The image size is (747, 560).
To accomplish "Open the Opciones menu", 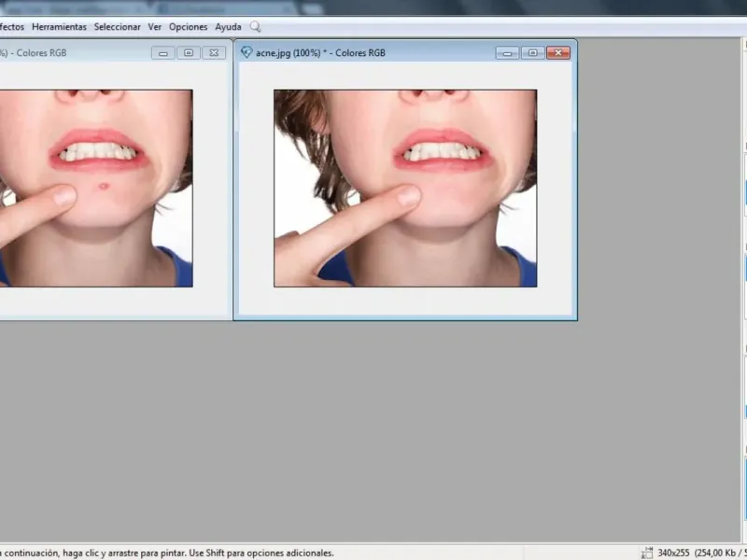I will tap(188, 27).
